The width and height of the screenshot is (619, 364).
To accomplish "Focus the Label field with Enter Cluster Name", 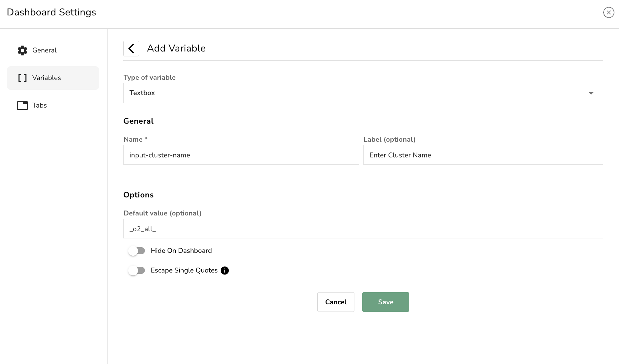I will (483, 155).
